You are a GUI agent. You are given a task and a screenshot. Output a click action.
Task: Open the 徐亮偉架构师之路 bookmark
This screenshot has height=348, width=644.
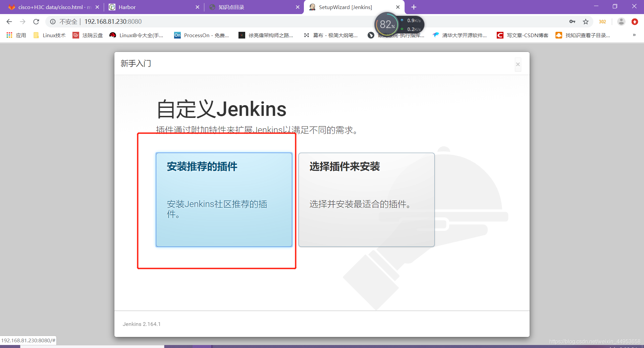266,35
